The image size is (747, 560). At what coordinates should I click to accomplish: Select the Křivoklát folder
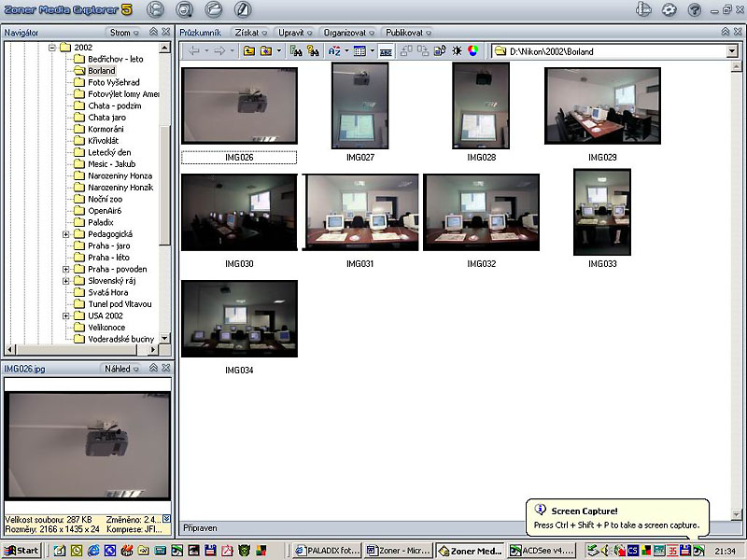(104, 141)
